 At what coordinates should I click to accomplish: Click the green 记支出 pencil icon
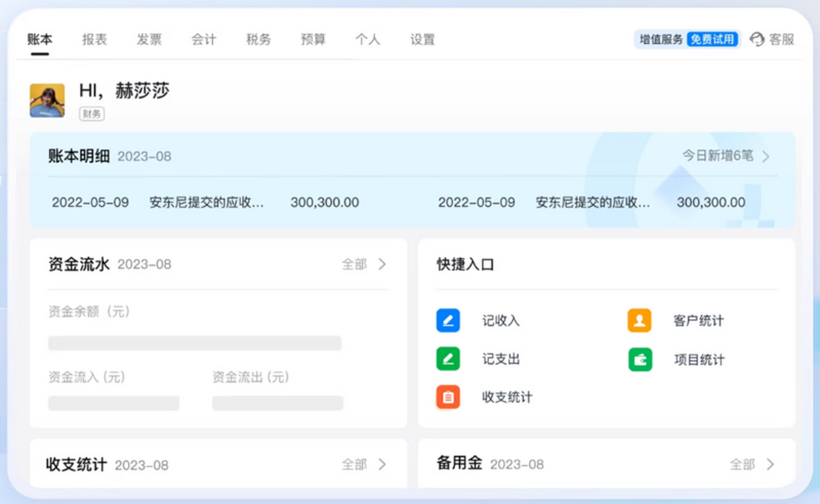coord(448,359)
